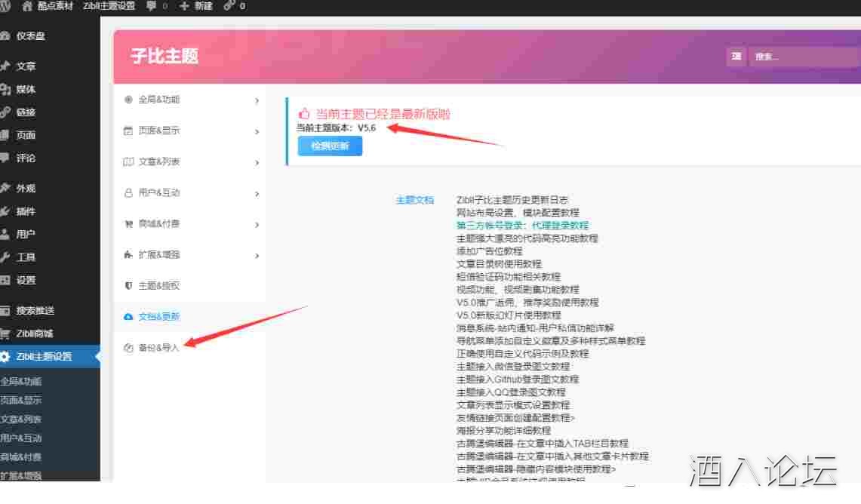Open 主题接入Github登录图文教程 link

click(x=517, y=380)
